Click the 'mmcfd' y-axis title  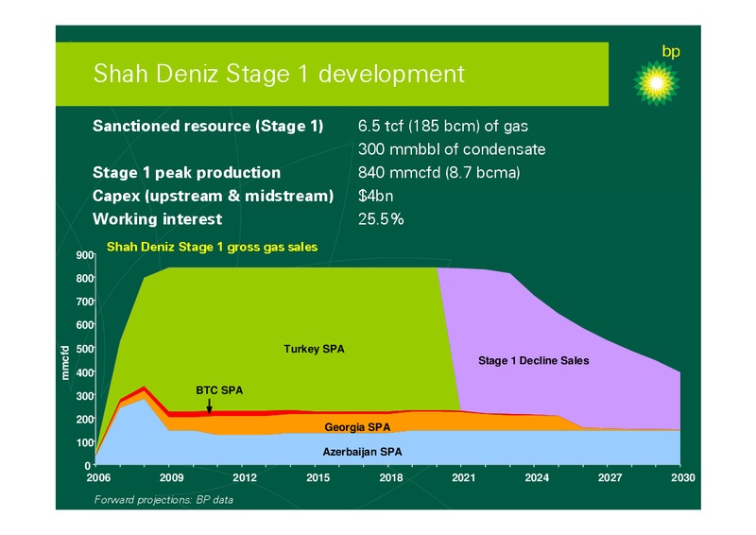(x=65, y=363)
